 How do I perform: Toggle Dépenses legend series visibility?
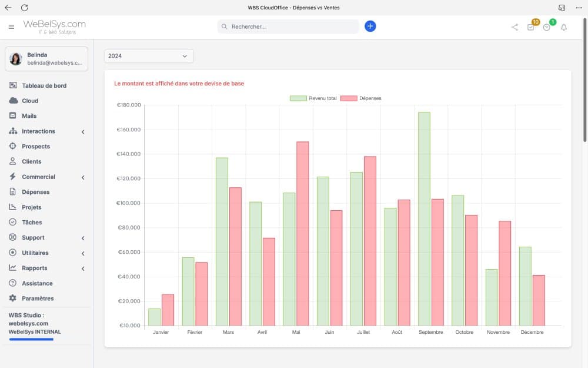(361, 98)
